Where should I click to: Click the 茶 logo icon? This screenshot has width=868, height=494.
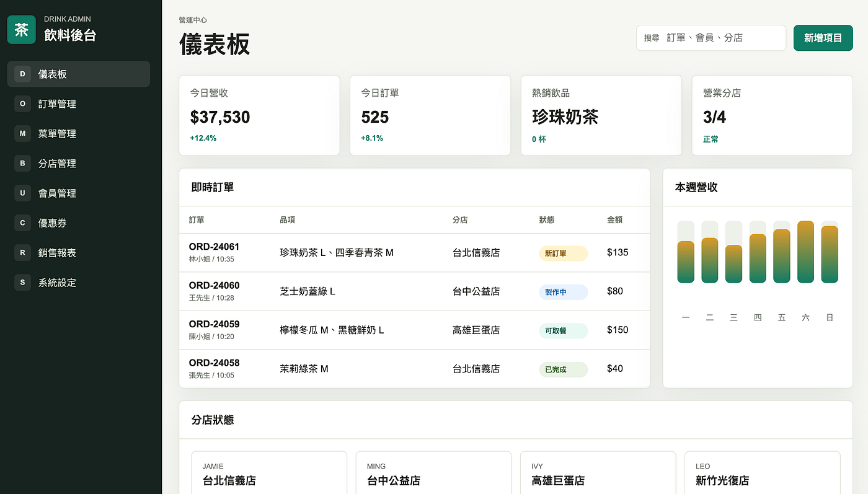(22, 30)
